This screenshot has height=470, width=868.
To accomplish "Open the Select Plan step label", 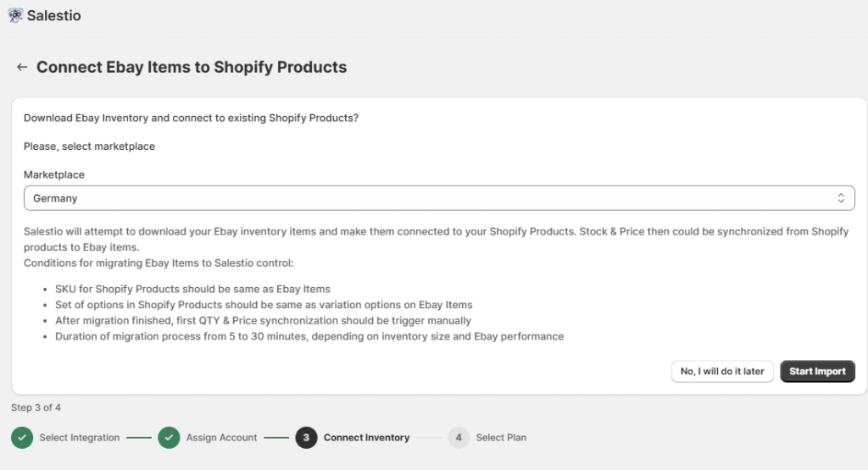I will (501, 438).
